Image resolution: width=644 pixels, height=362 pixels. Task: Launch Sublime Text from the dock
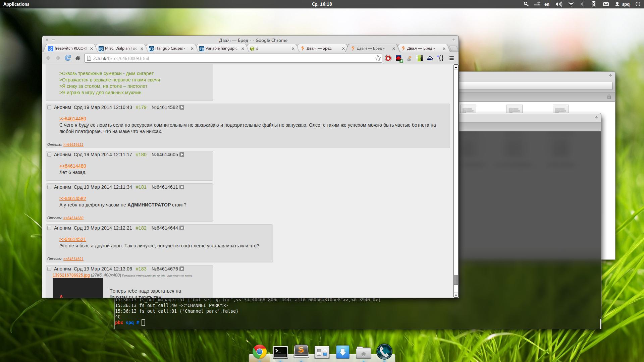301,352
